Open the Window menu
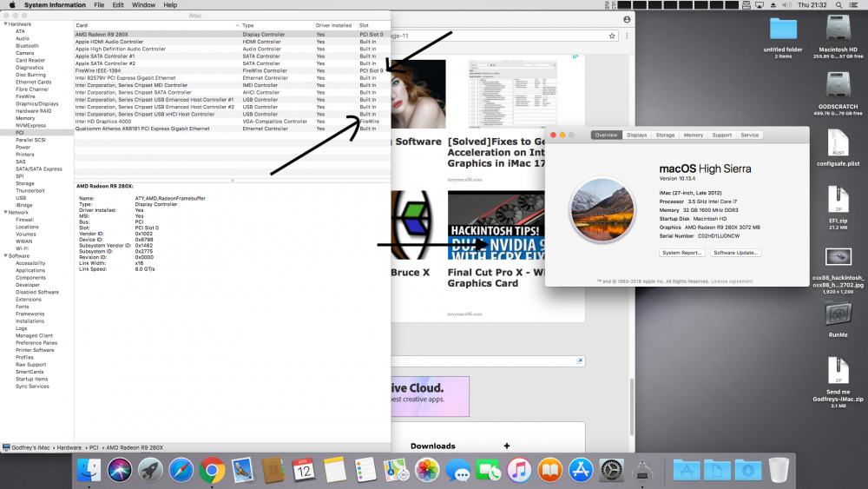This screenshot has height=489, width=868. pyautogui.click(x=143, y=5)
